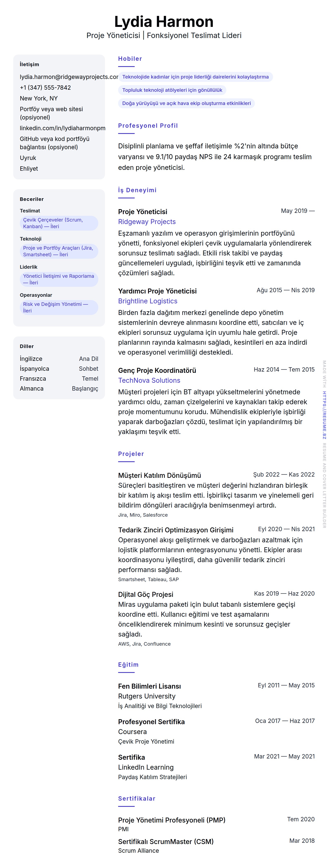Screen dimensions: 328x868
Task: Select the 'Projeler' section heading
Action: pos(131,454)
